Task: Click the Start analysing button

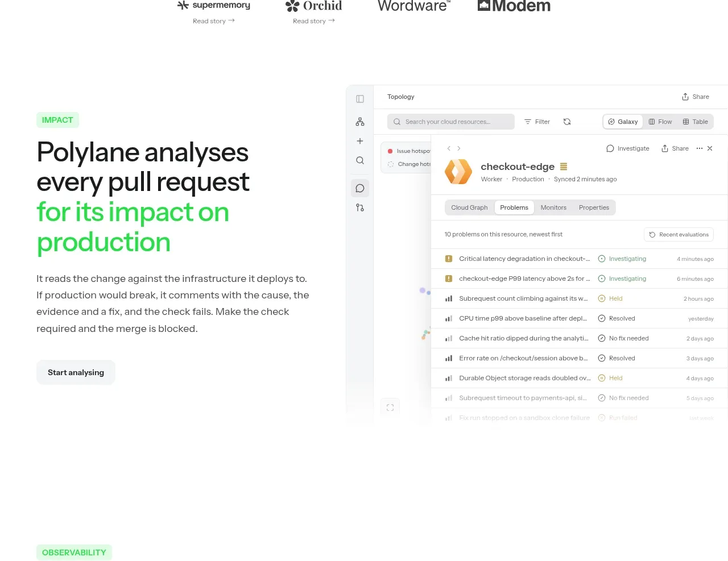Action: 76,372
